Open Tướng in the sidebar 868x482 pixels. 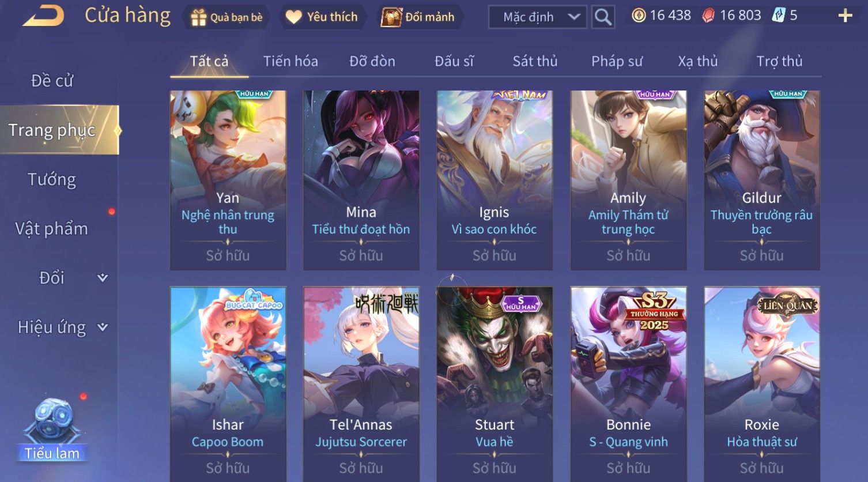(52, 180)
